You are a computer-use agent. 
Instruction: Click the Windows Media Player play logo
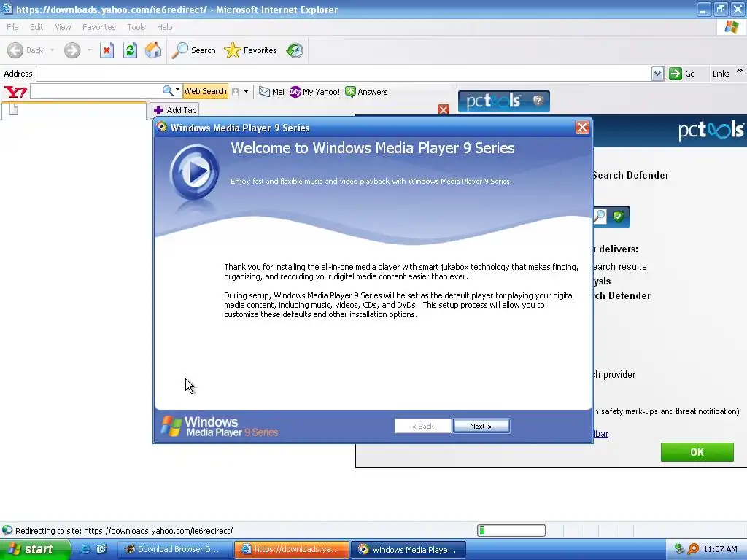(195, 172)
